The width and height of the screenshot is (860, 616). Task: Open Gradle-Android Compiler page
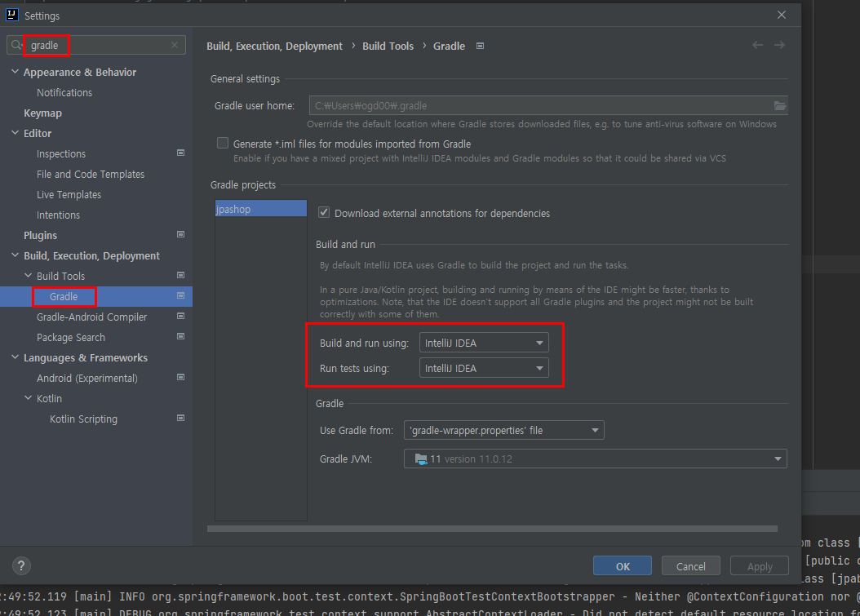[91, 317]
